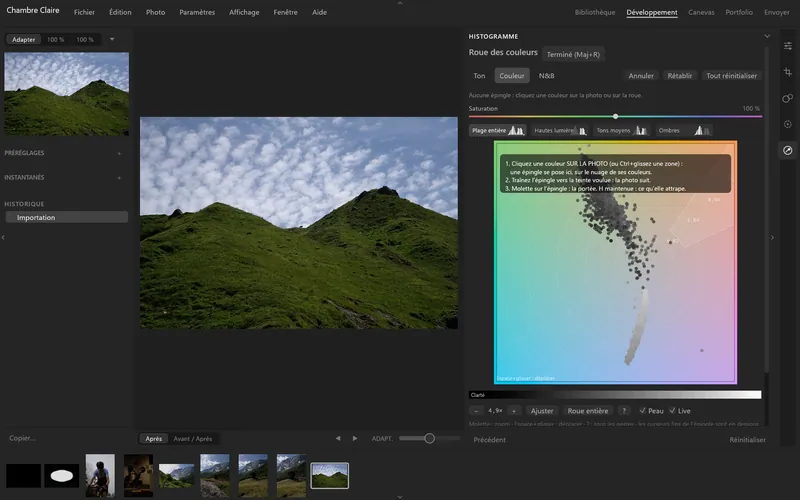Click the Clarté grayscale gradient bar
Viewport: 800px width, 500px height.
coord(615,395)
